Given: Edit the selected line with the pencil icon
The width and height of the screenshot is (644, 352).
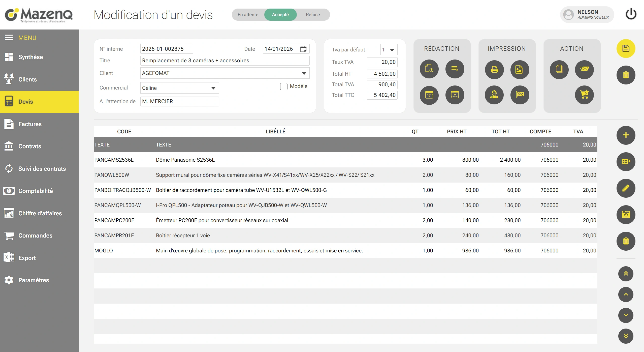Looking at the screenshot, I should pyautogui.click(x=626, y=188).
